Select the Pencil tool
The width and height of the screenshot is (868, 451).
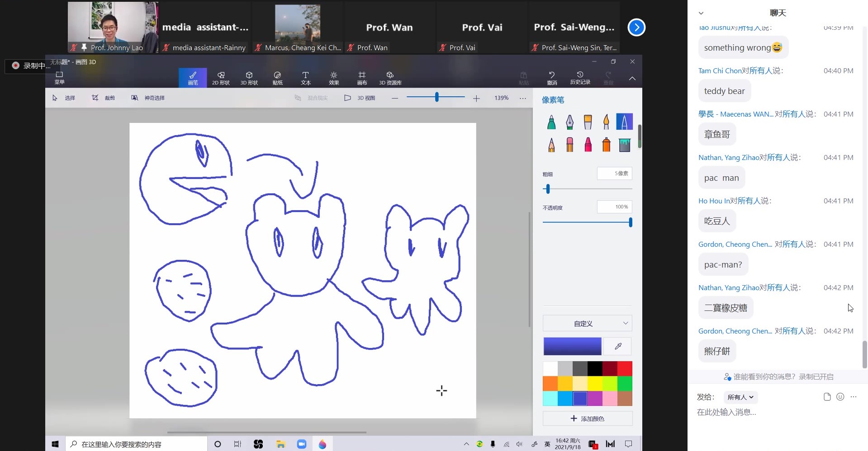551,145
